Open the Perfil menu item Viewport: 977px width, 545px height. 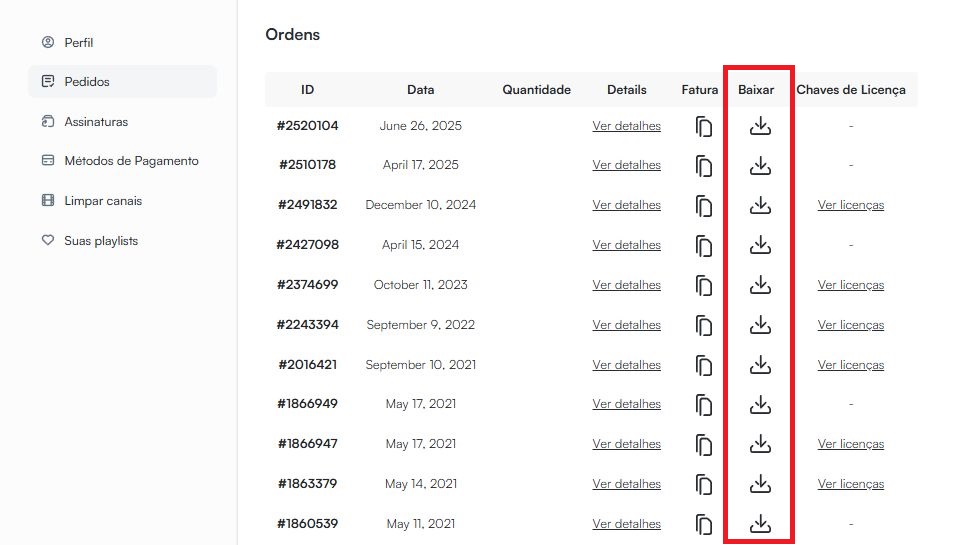pos(78,43)
